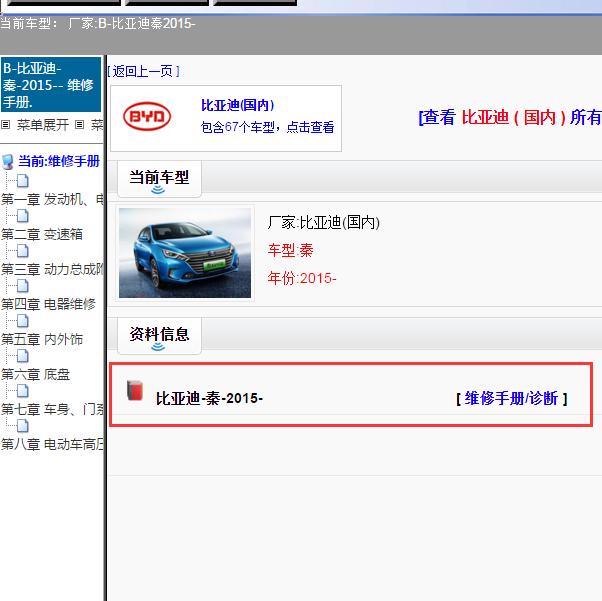
Task: Click the 厂家:比亚迪(国内) text
Action: (323, 222)
